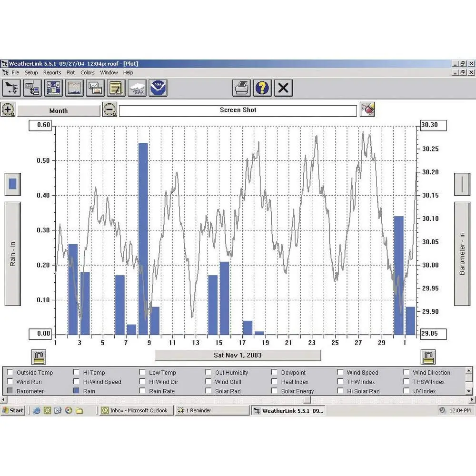This screenshot has height=476, width=476.
Task: Toggle the left axis padlock icon
Action: 39,357
